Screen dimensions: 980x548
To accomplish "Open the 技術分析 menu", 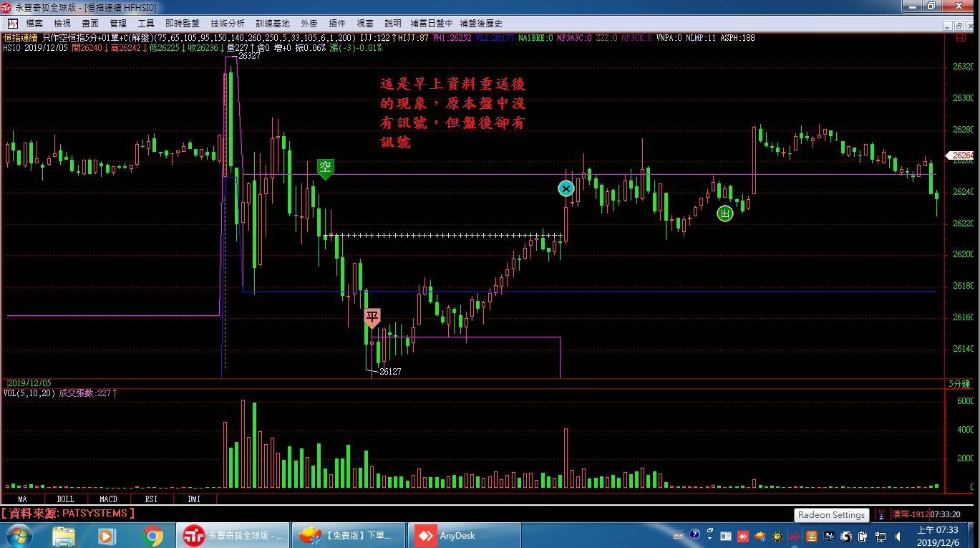I will point(228,24).
